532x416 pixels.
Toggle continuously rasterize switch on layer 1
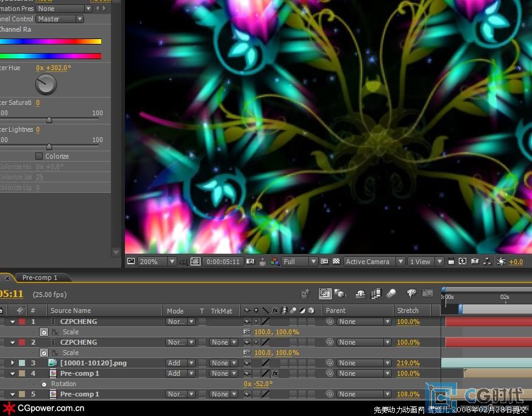256,321
